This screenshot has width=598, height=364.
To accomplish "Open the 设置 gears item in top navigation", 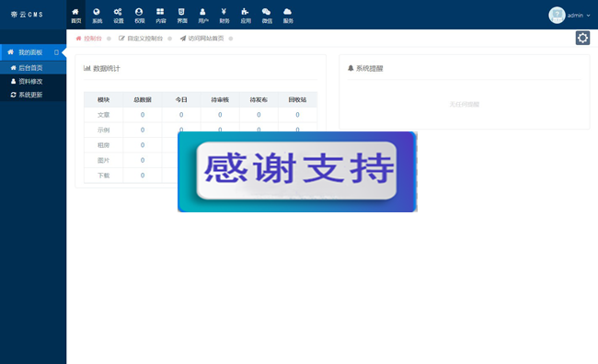I will pos(119,16).
